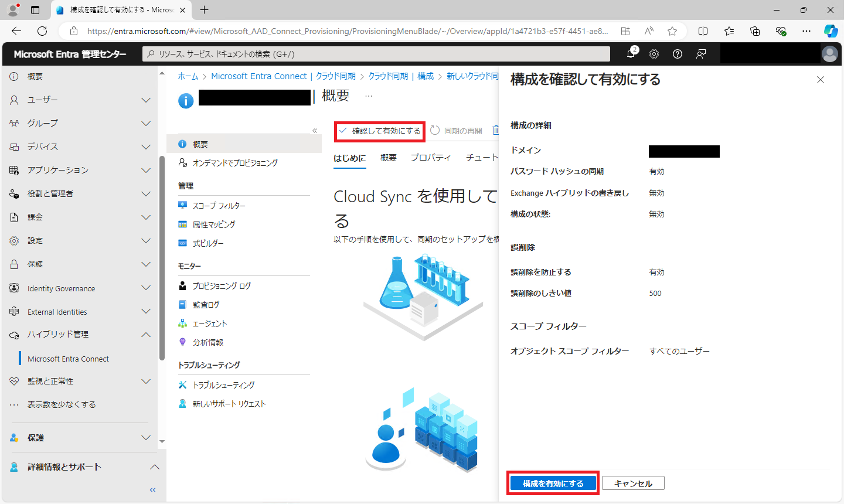The image size is (844, 504).
Task: Switch to the 概要 tab in content area
Action: pyautogui.click(x=389, y=158)
